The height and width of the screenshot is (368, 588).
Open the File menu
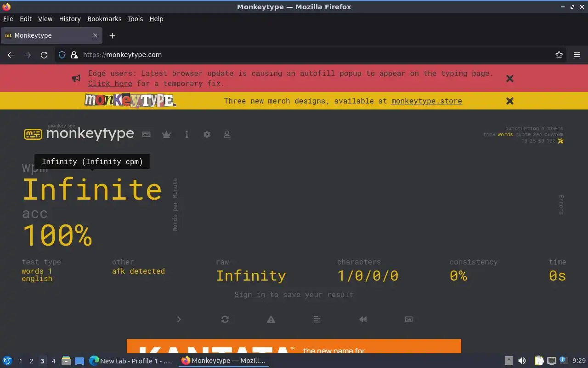point(8,19)
